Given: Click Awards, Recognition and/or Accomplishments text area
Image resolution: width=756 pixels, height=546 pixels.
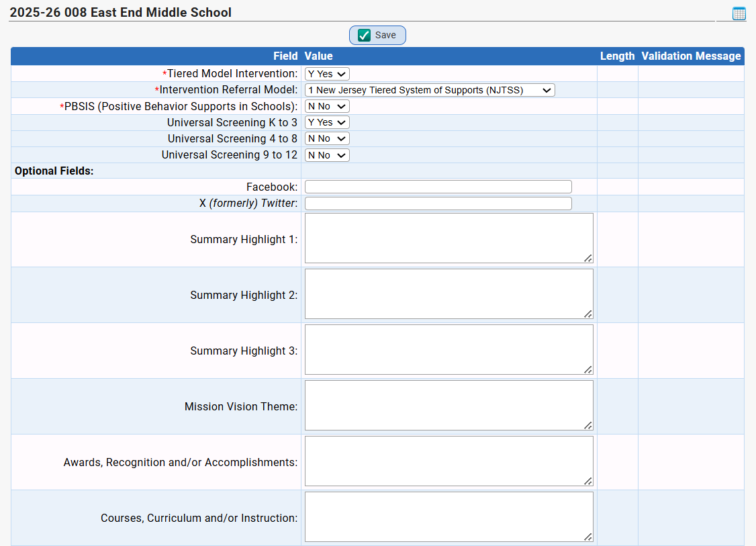Looking at the screenshot, I should [x=449, y=461].
